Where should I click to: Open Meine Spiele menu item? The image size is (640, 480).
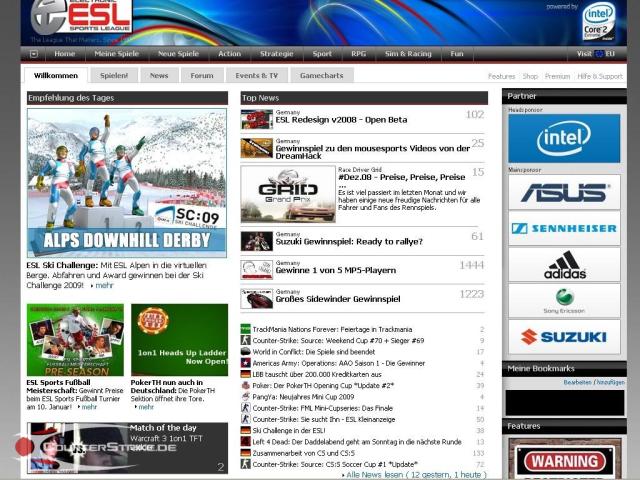pos(116,54)
